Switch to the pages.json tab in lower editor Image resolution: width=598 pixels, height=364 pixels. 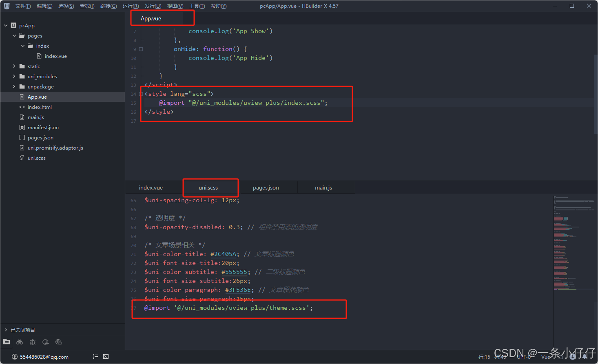(x=266, y=188)
